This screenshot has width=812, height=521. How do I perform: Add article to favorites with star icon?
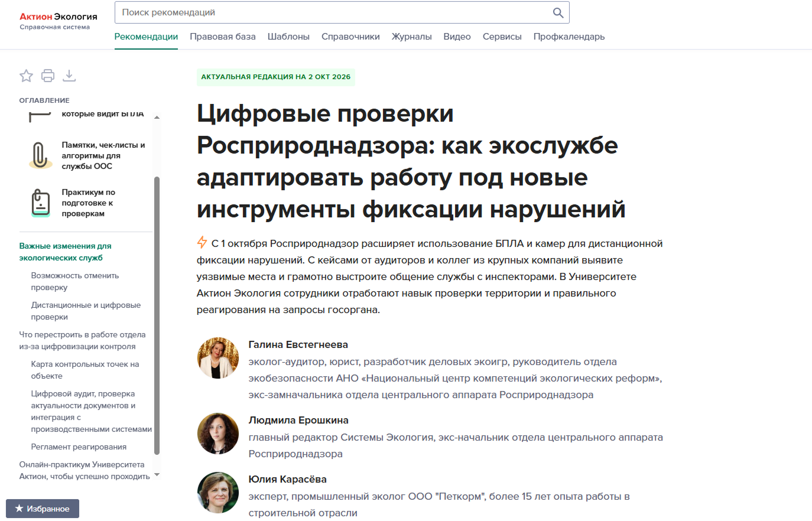point(26,76)
